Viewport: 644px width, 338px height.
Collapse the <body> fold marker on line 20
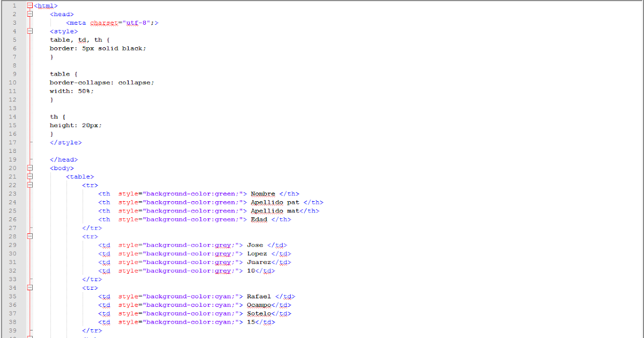(30, 168)
